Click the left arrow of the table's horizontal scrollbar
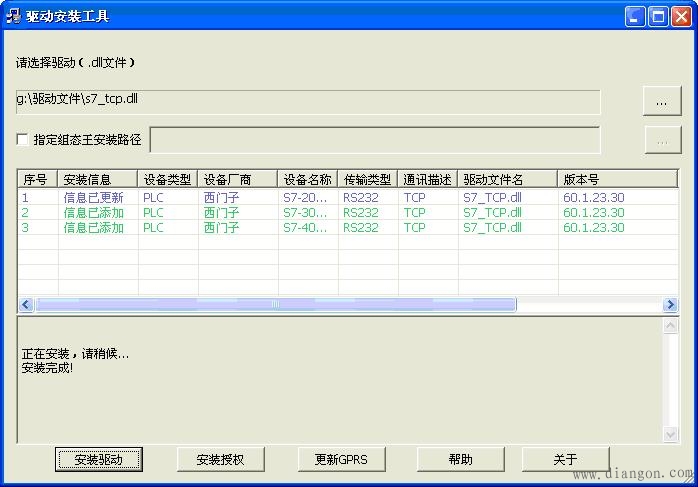The width and height of the screenshot is (698, 487). 26,304
